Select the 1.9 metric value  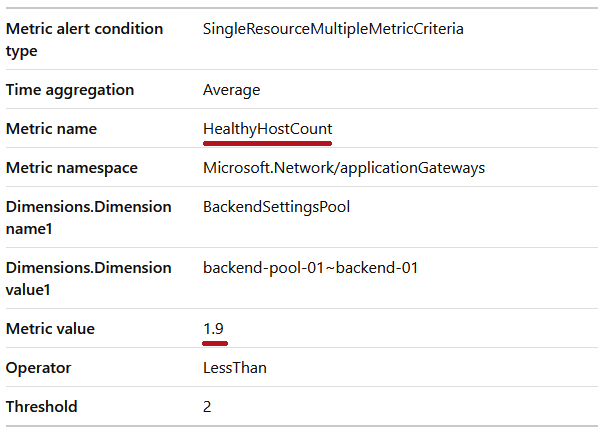tap(213, 329)
